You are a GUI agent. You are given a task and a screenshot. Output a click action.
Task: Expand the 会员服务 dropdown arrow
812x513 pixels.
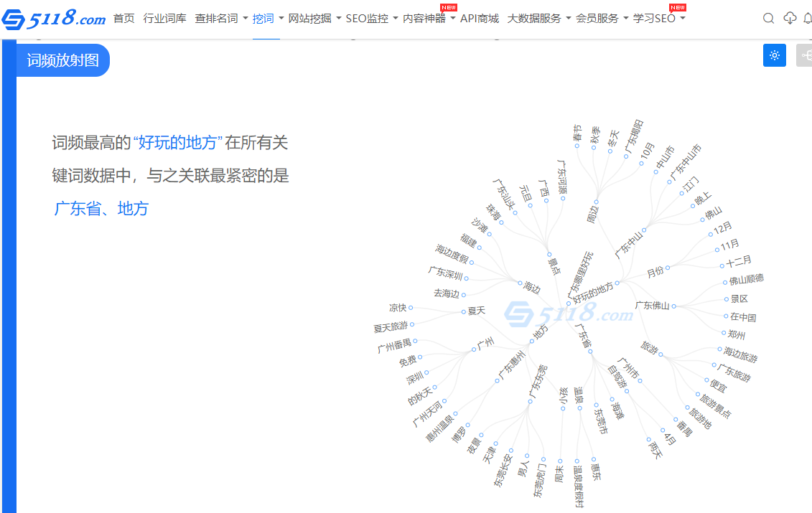click(625, 18)
